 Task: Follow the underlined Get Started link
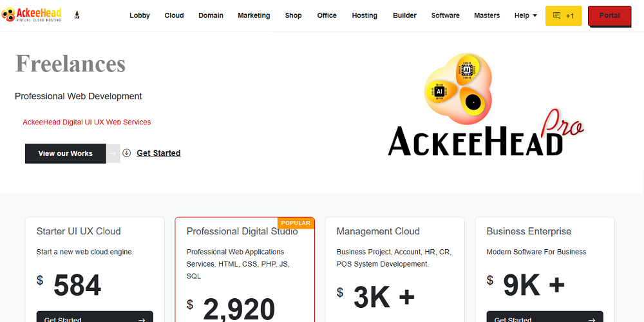(x=158, y=153)
